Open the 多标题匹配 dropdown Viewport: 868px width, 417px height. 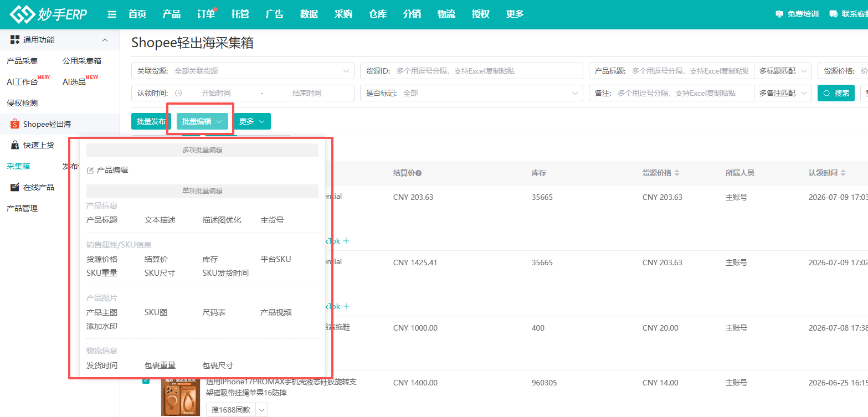pyautogui.click(x=782, y=71)
